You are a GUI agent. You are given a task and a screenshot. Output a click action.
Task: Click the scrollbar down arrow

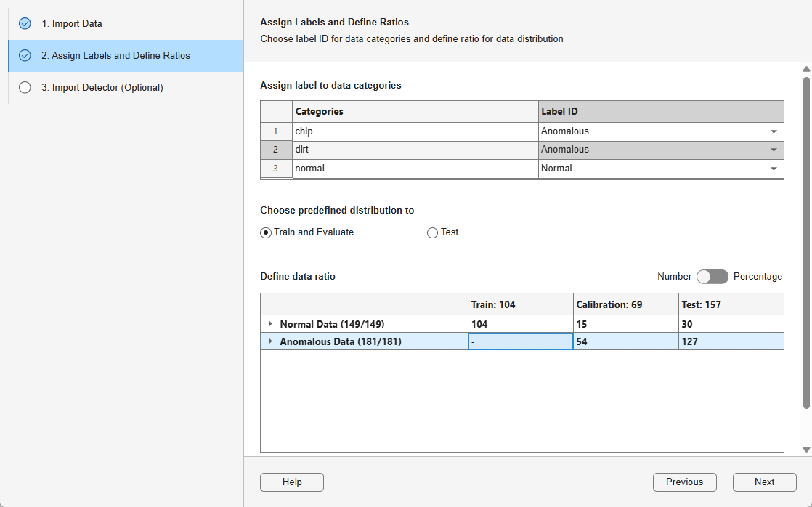(x=806, y=450)
